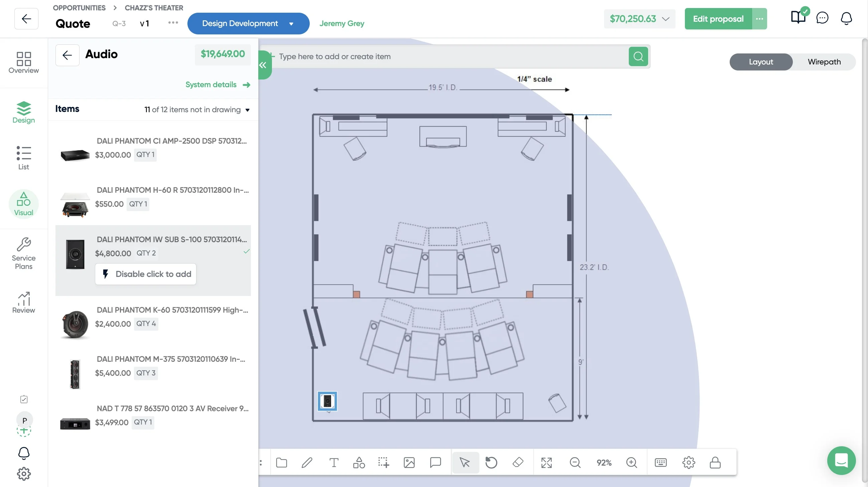Go to Design section in sidebar
This screenshot has height=487, width=868.
click(x=24, y=113)
